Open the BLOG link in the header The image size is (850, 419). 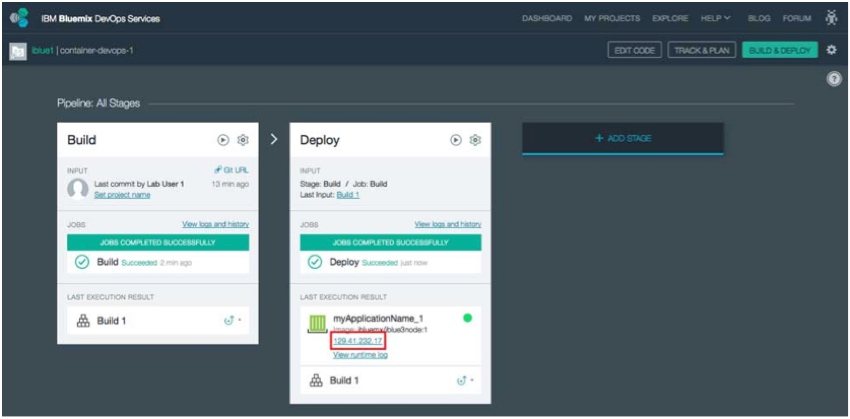click(759, 18)
